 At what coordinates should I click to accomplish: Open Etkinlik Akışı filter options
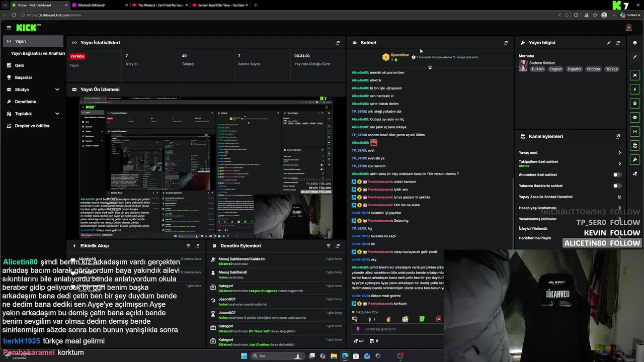tap(188, 246)
